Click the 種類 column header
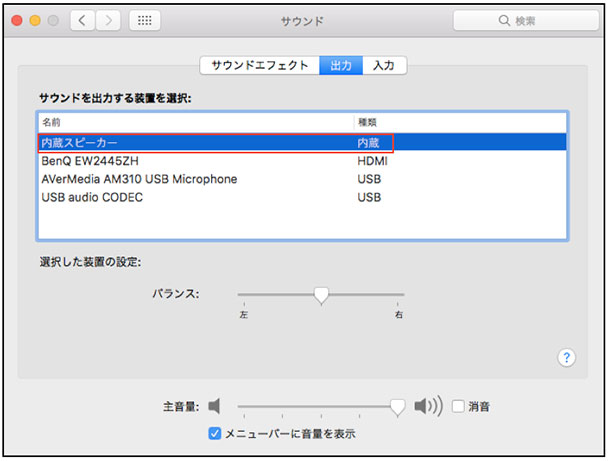 461,122
